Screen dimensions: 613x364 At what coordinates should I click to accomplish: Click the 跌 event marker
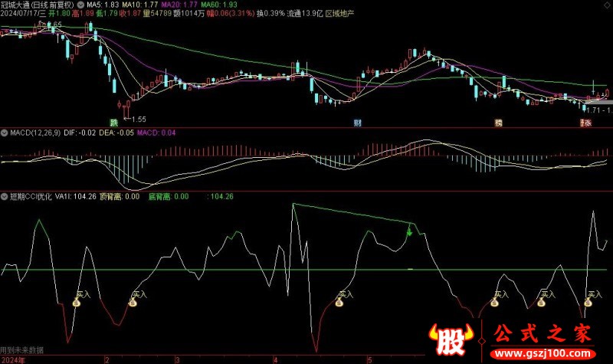(113, 123)
